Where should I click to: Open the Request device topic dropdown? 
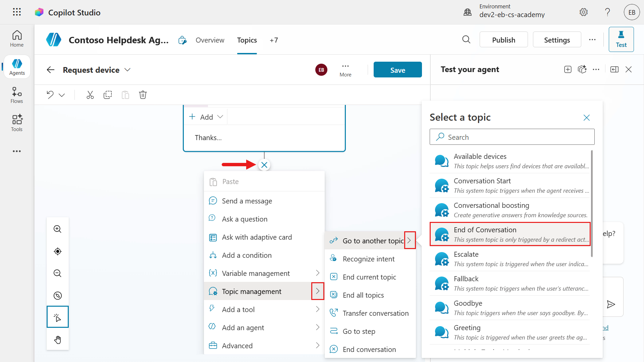127,70
